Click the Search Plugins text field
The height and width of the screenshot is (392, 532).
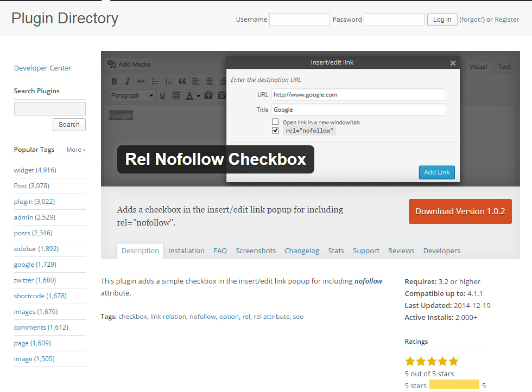coord(50,109)
